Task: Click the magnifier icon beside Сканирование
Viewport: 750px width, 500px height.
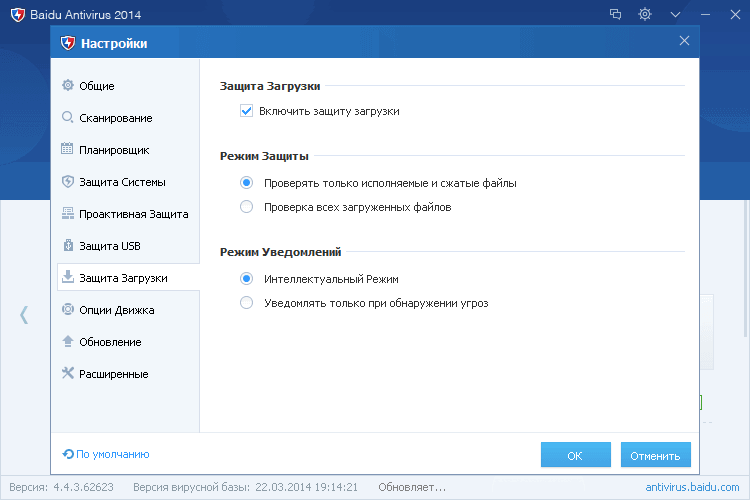Action: coord(68,117)
